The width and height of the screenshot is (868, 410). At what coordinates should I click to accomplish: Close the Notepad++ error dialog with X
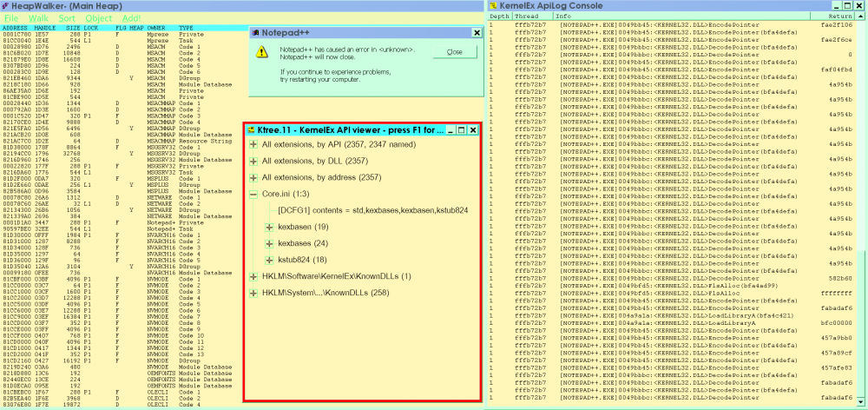click(475, 32)
